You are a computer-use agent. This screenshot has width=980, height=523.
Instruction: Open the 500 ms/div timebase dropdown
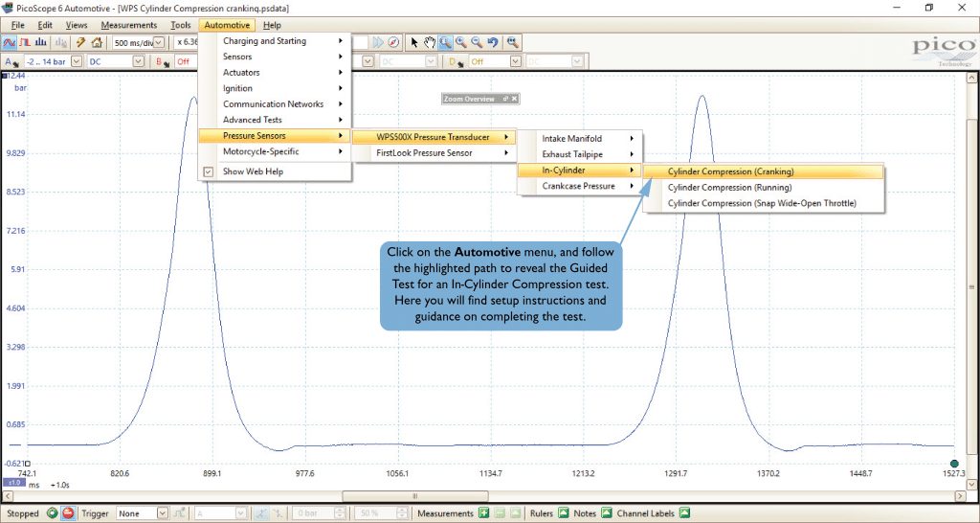(x=159, y=42)
